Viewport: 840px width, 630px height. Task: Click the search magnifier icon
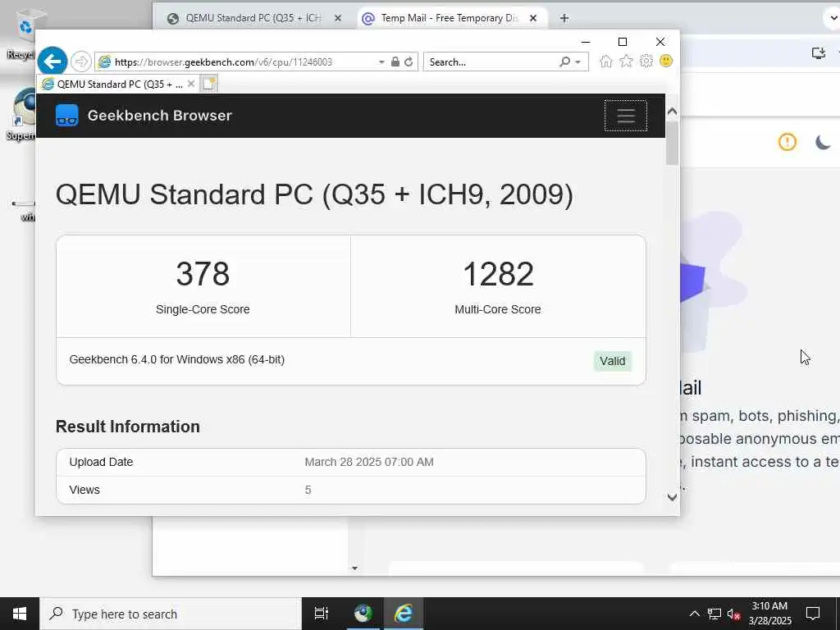564,62
